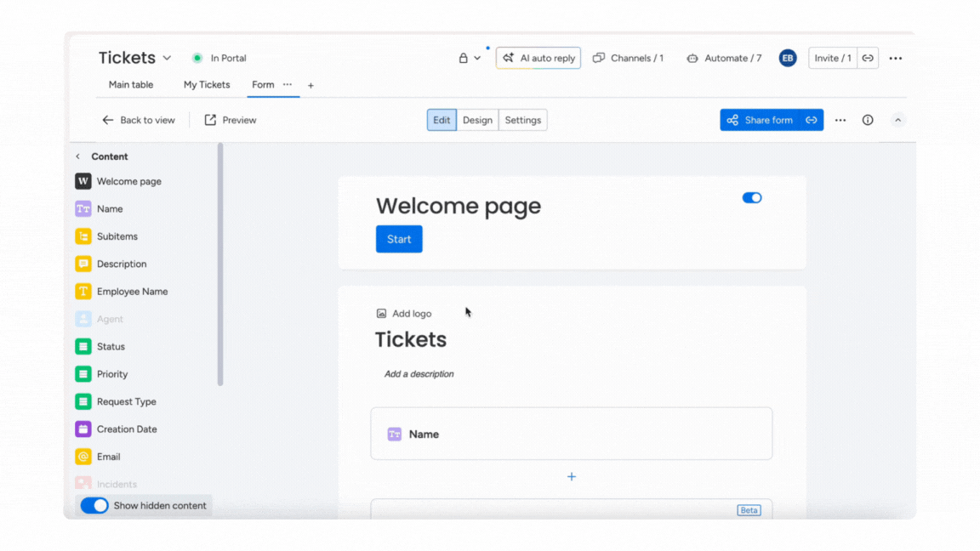Open the form Settings tab
The image size is (980, 551).
[x=523, y=120]
